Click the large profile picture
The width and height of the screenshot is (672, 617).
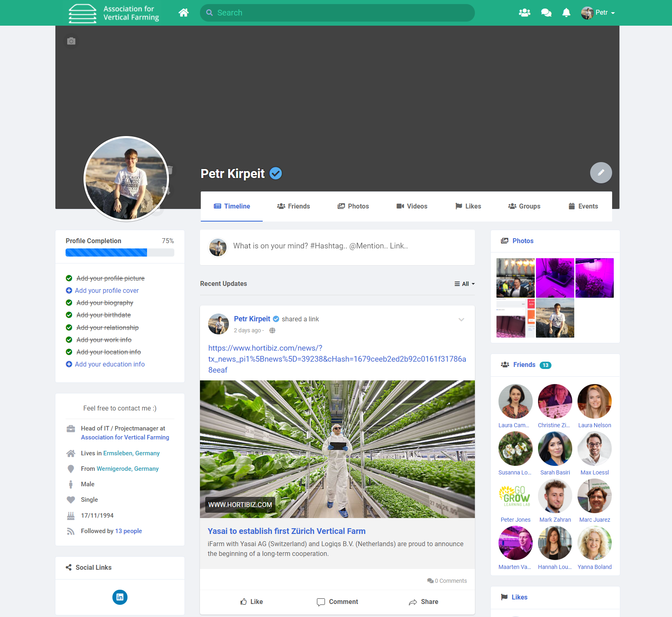tap(127, 179)
